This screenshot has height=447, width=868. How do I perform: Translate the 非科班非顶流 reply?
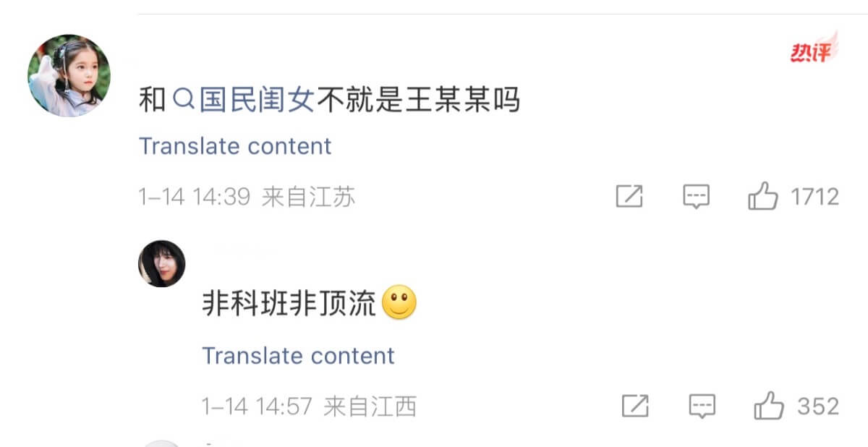tap(298, 356)
